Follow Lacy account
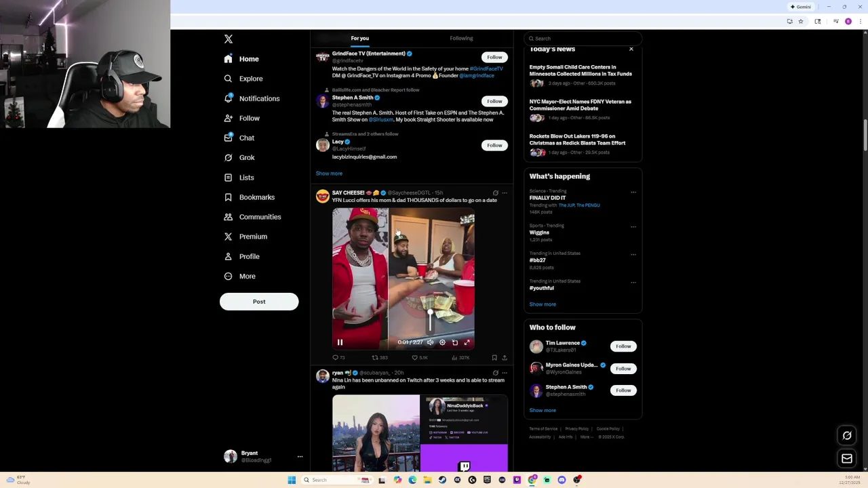Viewport: 868px width, 488px height. pos(494,145)
